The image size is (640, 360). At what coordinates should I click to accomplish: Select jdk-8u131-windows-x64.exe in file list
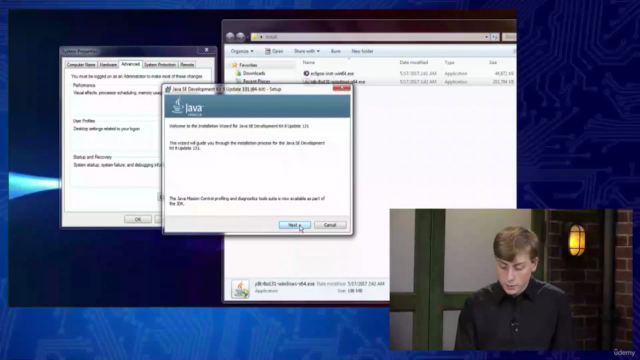338,82
